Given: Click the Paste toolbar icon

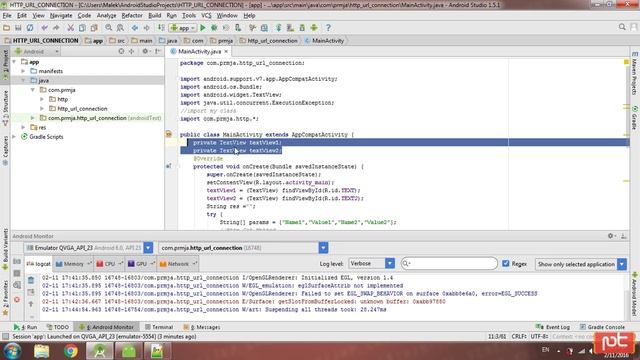Looking at the screenshot, I should pyautogui.click(x=94, y=28).
